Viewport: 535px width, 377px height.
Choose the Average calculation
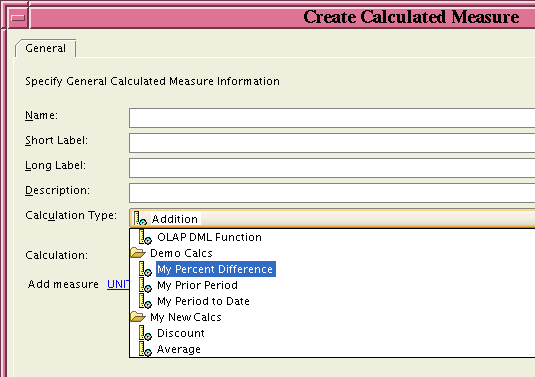coord(179,349)
